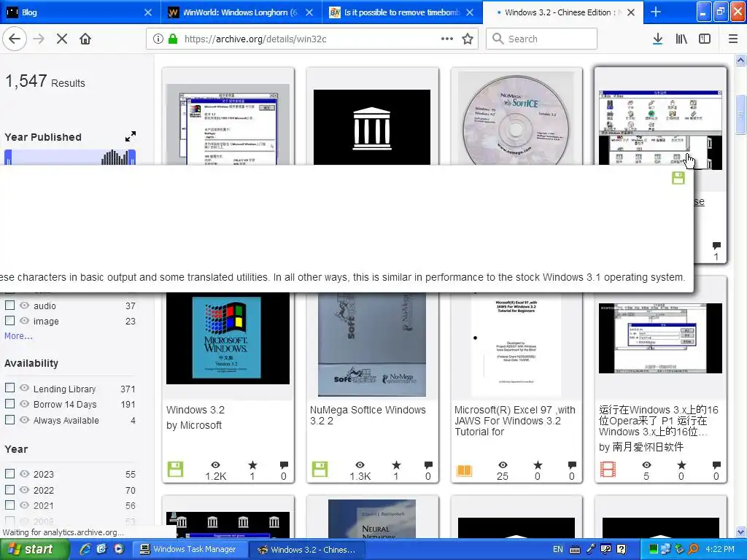Click floppy icon on Windows 3.2 card
This screenshot has height=560, width=747.
175,470
